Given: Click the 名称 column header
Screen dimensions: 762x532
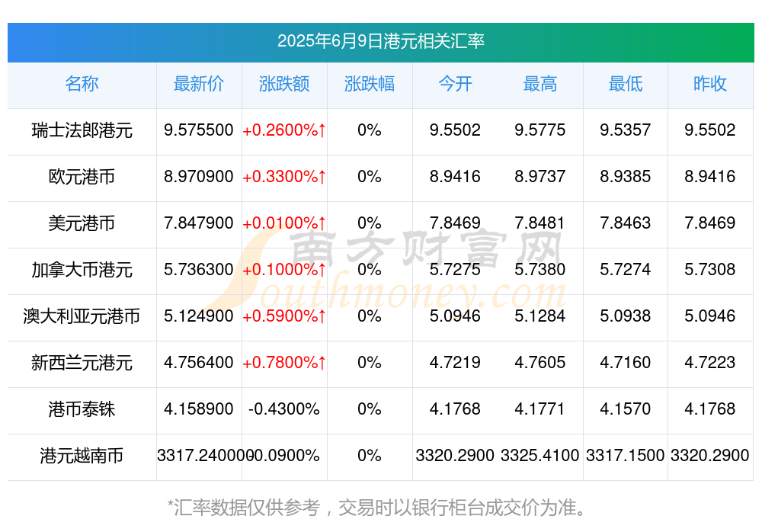Looking at the screenshot, I should tap(82, 84).
